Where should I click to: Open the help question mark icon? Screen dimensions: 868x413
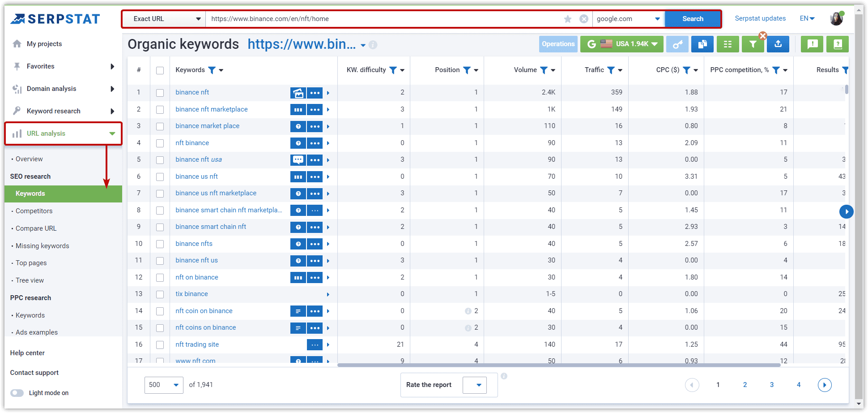point(838,44)
